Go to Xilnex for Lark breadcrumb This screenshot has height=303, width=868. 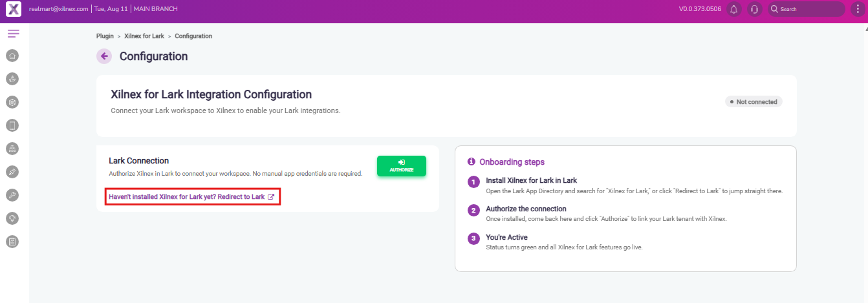pos(144,36)
